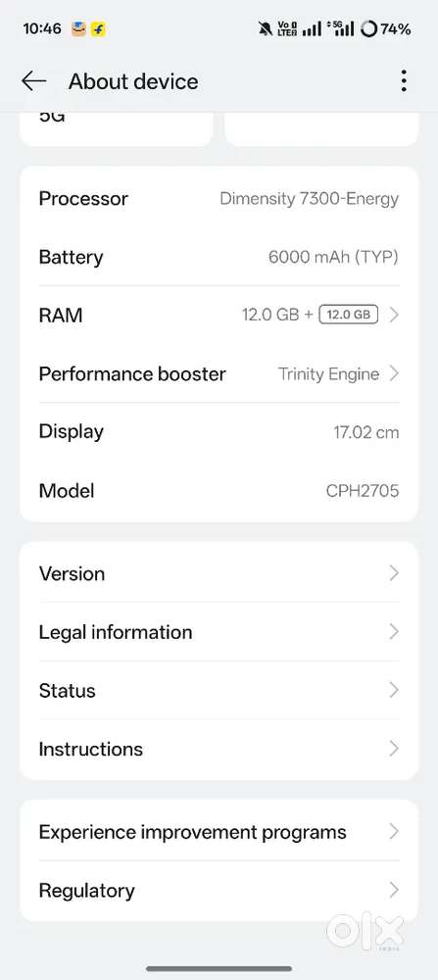Viewport: 438px width, 980px height.
Task: Expand the Version row chevron
Action: (394, 573)
